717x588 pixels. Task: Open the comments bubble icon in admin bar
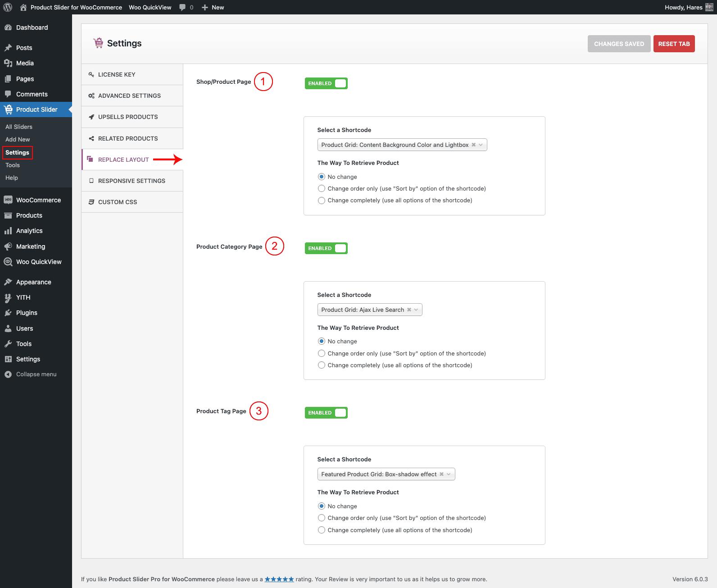coord(182,7)
